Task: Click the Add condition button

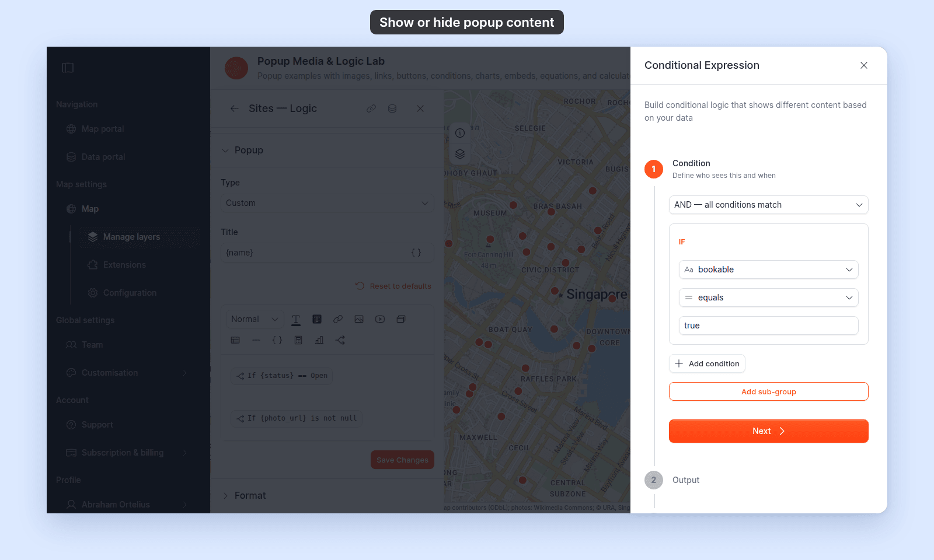Action: [707, 363]
